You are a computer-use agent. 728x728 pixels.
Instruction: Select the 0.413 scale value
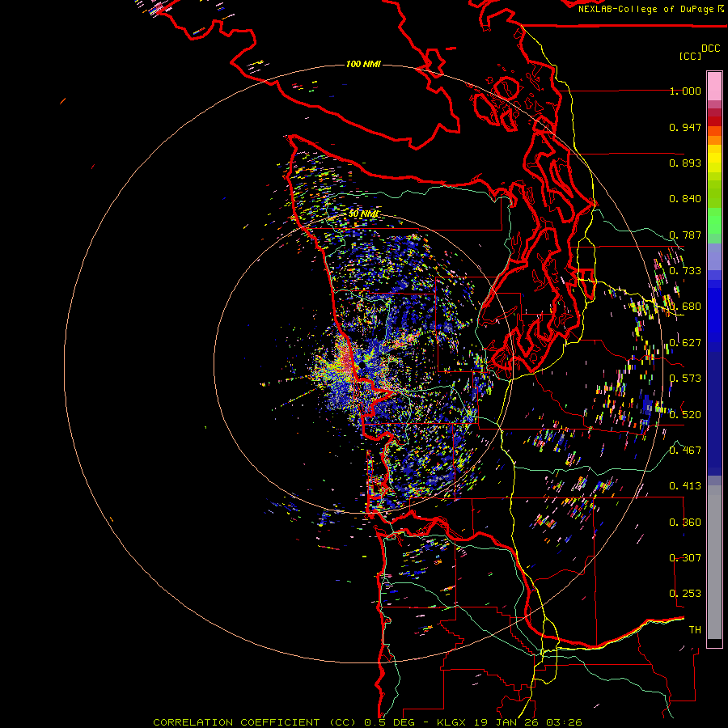click(685, 486)
